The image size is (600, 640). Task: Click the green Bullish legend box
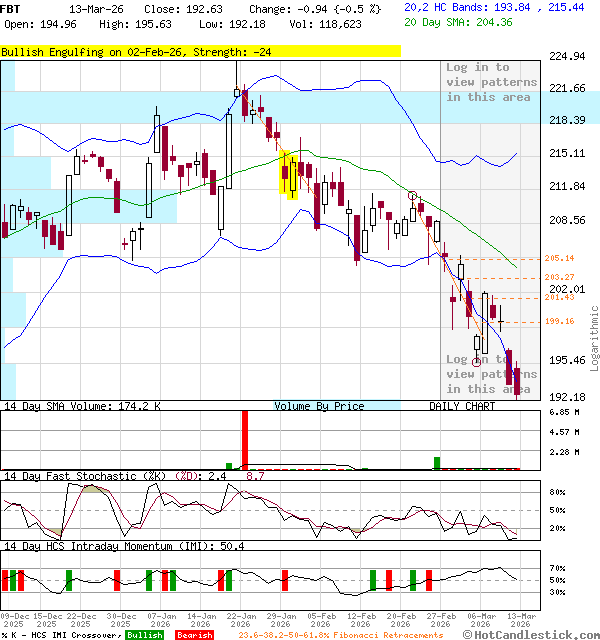click(144, 635)
